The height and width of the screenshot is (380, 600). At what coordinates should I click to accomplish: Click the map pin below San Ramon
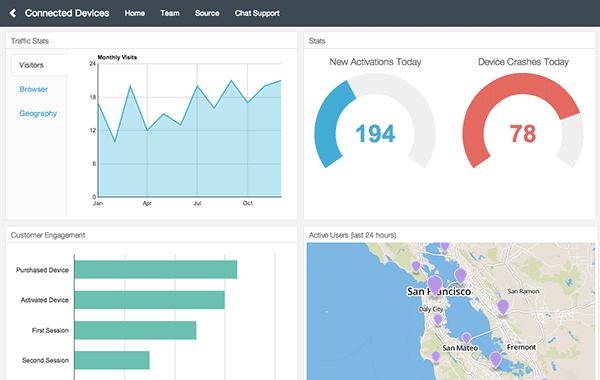[x=503, y=307]
